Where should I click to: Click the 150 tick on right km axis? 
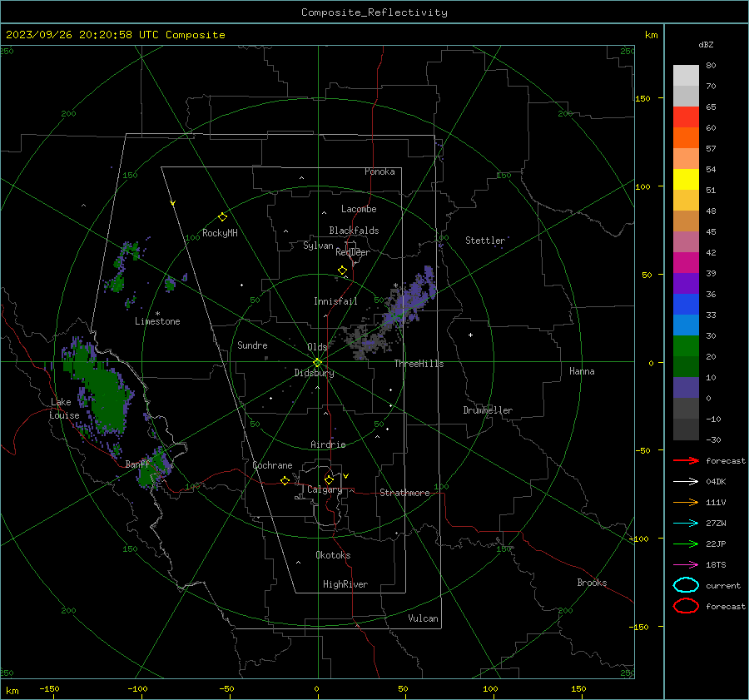[642, 98]
